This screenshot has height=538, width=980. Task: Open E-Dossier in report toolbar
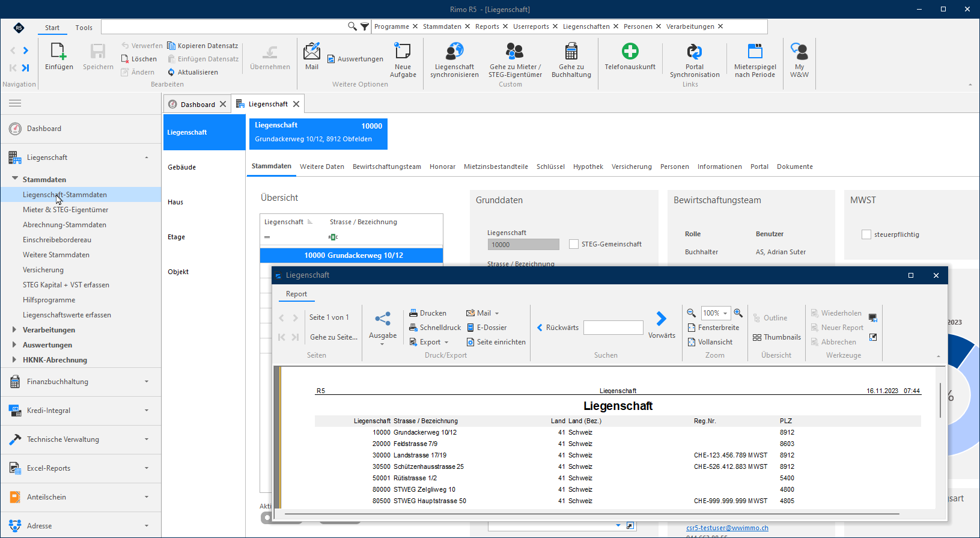(x=486, y=328)
